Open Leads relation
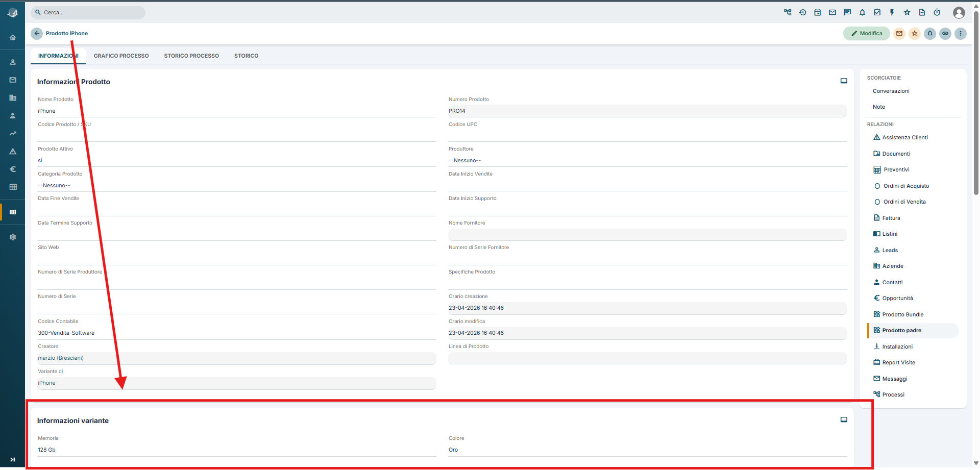980x470 pixels. [x=886, y=250]
